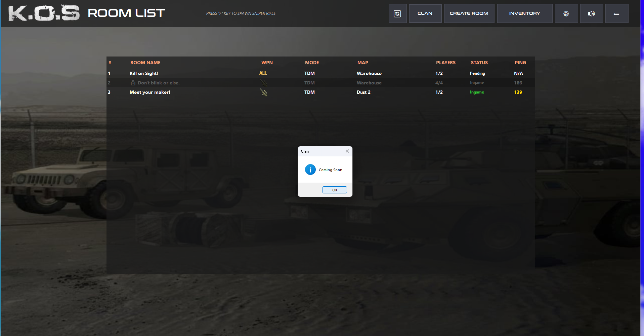This screenshot has width=644, height=336.
Task: Click the lock icon on room 2
Action: tap(133, 83)
